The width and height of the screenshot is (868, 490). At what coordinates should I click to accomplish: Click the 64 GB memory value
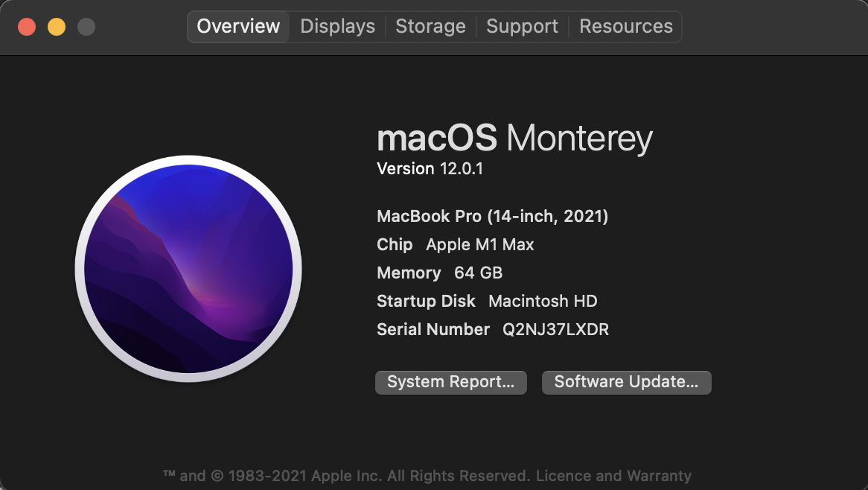478,273
